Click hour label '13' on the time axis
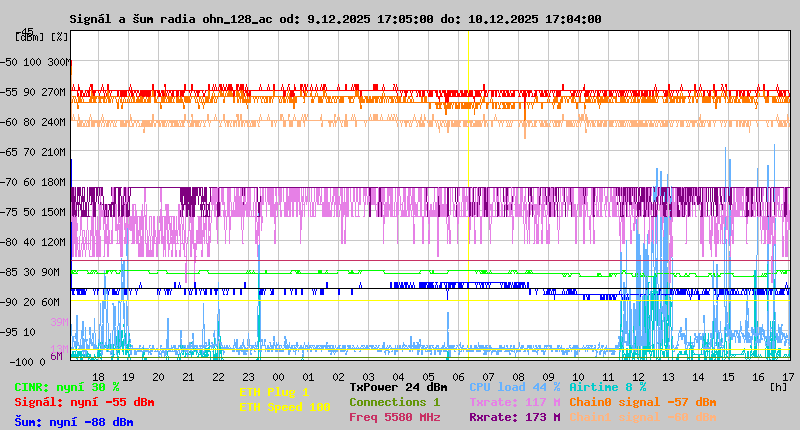This screenshot has width=800, height=430. (x=668, y=377)
